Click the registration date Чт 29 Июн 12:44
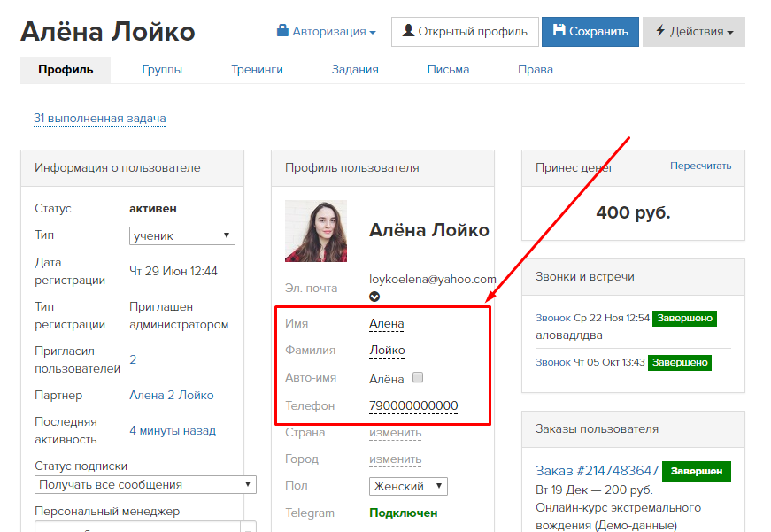This screenshot has height=532, width=771. (x=173, y=272)
